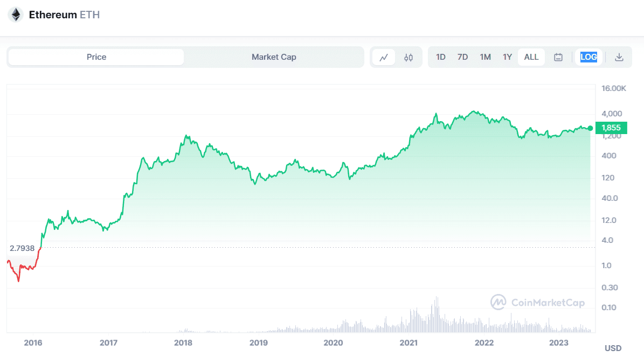Click the 120 y-axis label
The width and height of the screenshot is (644, 357).
[x=608, y=178]
